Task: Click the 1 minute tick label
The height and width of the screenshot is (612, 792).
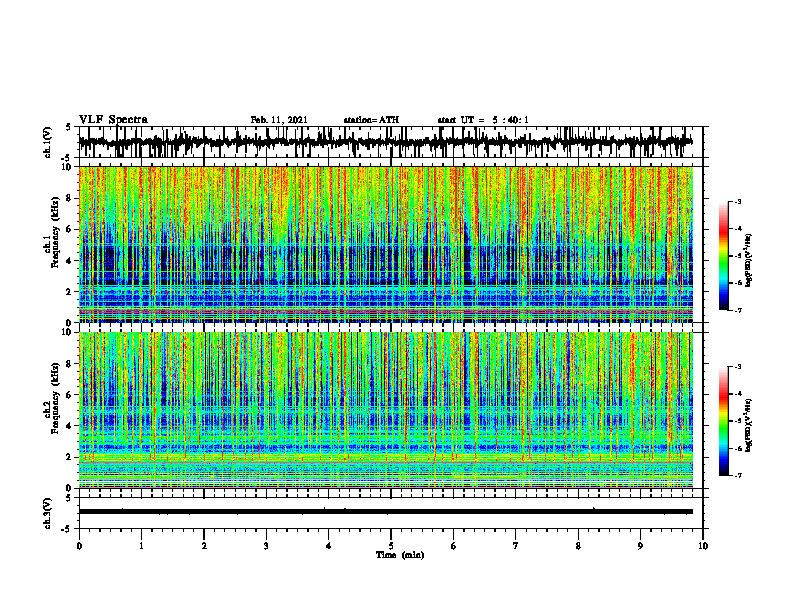Action: pos(141,546)
